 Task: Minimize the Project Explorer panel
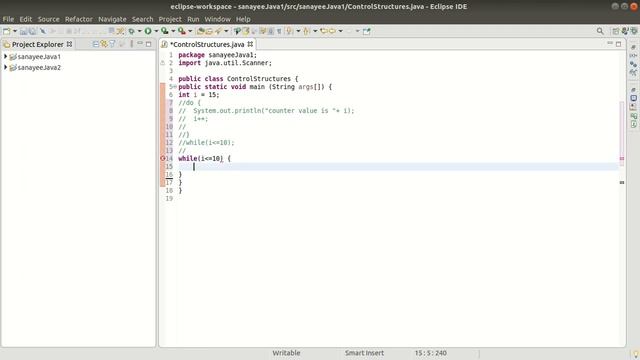click(140, 43)
